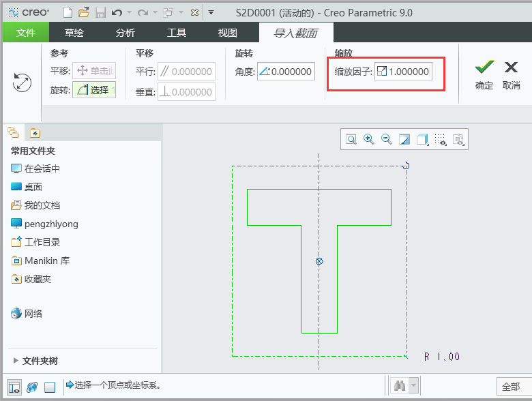Select 在会话中 folder

(35, 168)
